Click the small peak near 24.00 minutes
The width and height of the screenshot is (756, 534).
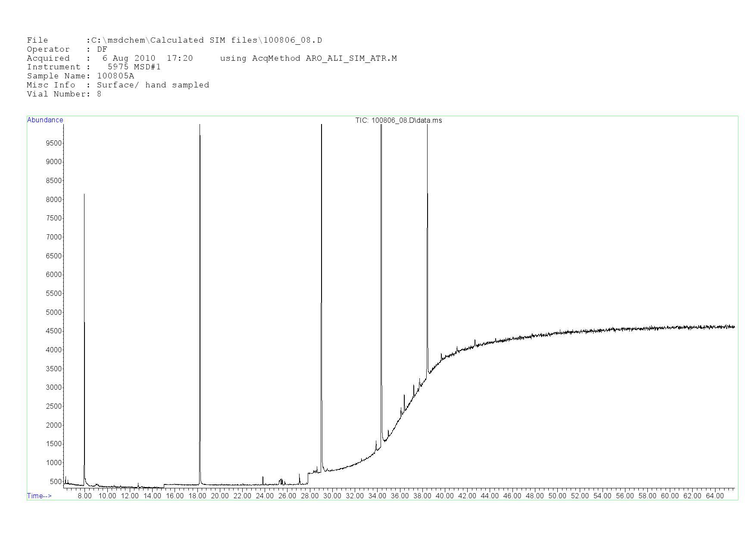(263, 480)
